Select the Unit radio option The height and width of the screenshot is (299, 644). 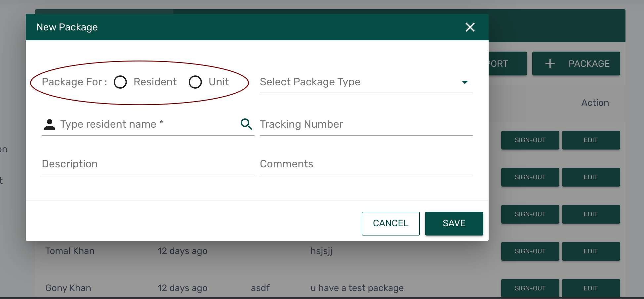(x=195, y=82)
